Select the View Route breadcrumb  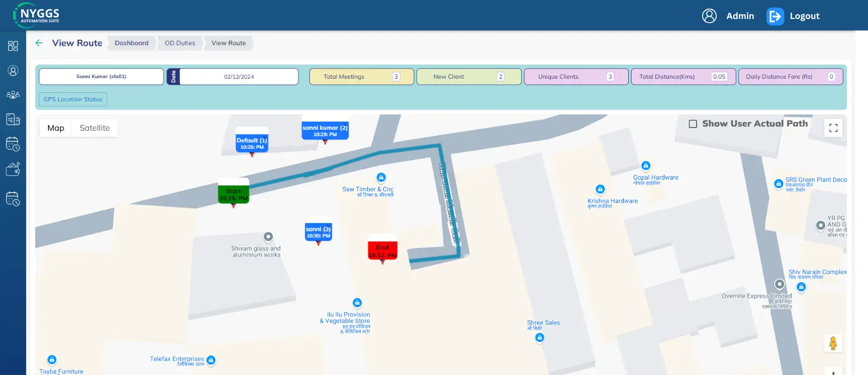click(228, 43)
